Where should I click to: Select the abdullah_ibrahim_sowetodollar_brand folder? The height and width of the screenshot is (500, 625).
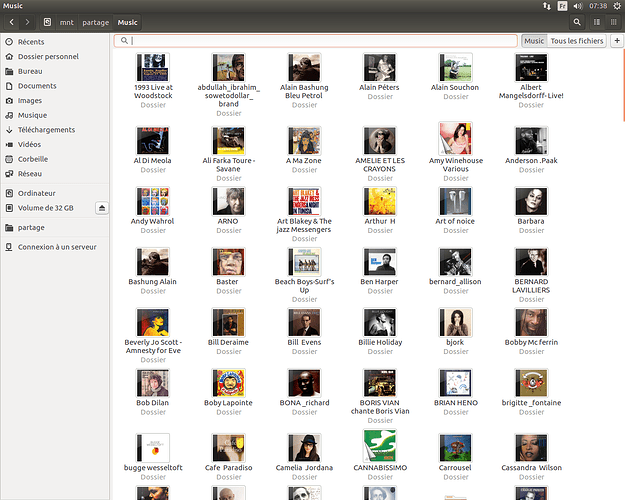click(228, 85)
